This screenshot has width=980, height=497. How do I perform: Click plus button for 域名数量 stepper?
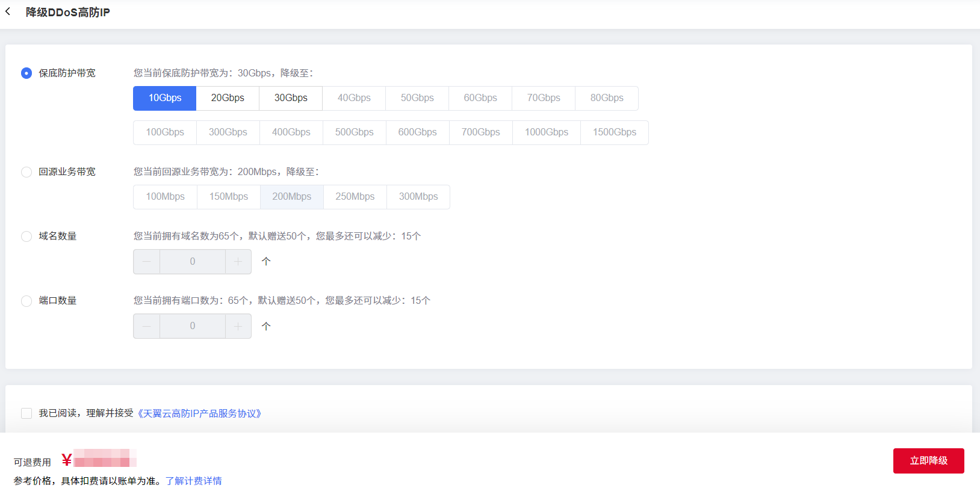pos(238,262)
